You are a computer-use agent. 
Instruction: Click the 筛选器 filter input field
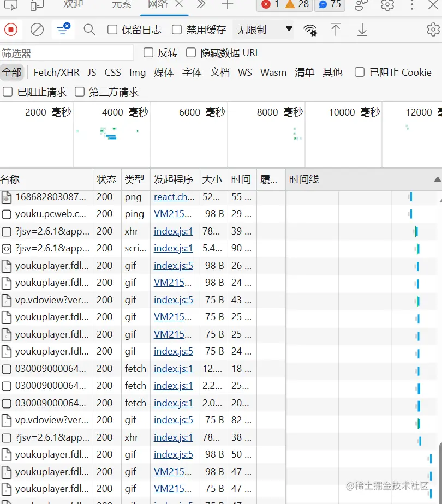(65, 53)
